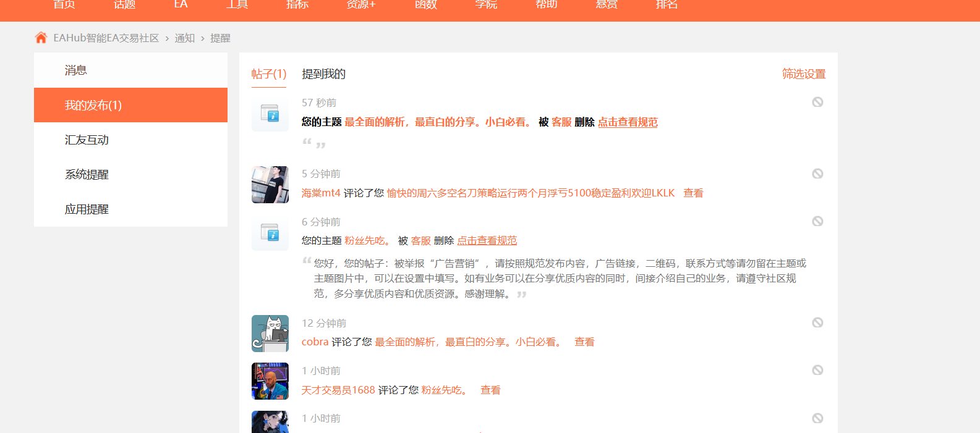The width and height of the screenshot is (980, 433).
Task: Open 首页 in top navigation
Action: point(64,5)
